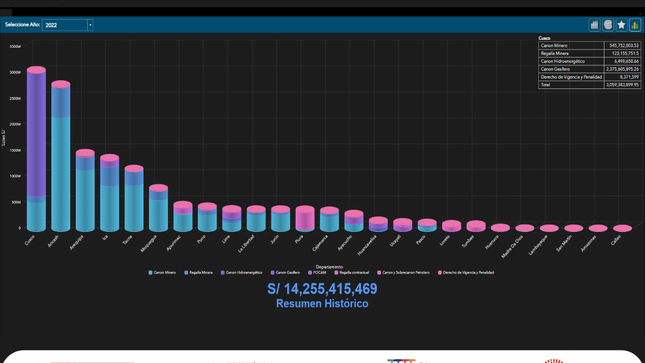Click Canon Hidroenergético row in Cusco table
645x363 pixels.
[589, 61]
